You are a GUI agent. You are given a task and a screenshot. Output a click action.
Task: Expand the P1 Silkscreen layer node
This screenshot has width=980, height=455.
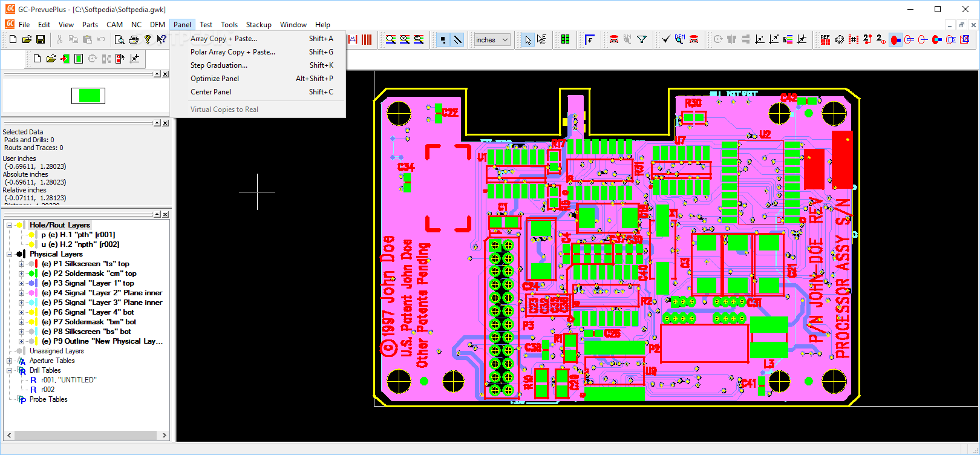tap(21, 264)
